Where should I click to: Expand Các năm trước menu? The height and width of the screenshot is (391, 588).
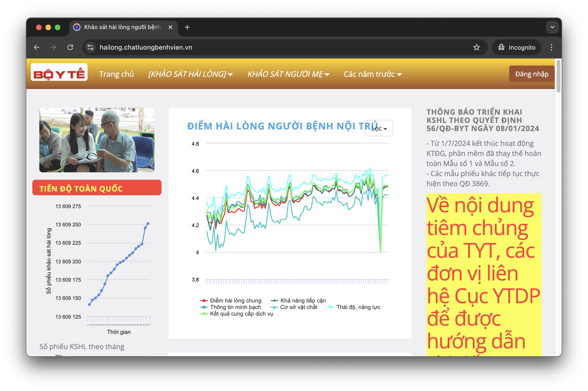pyautogui.click(x=373, y=74)
